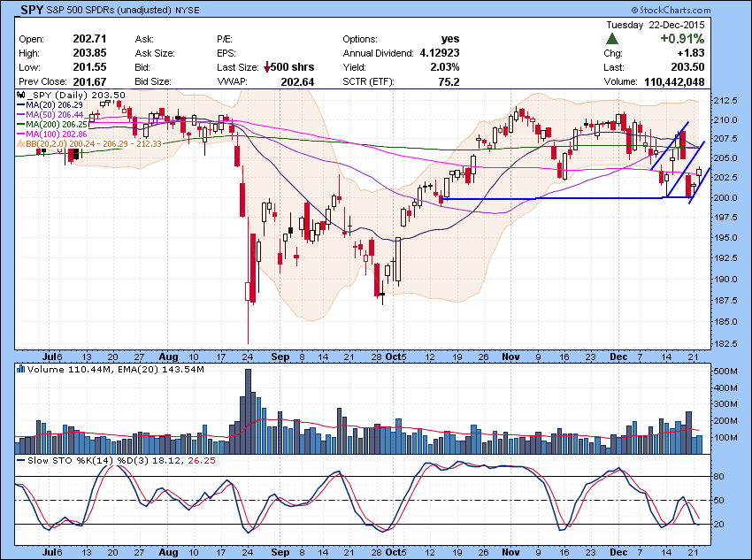Viewport: 752px width, 560px height.
Task: Click the 80 stochastic axis label
Action: coord(719,477)
